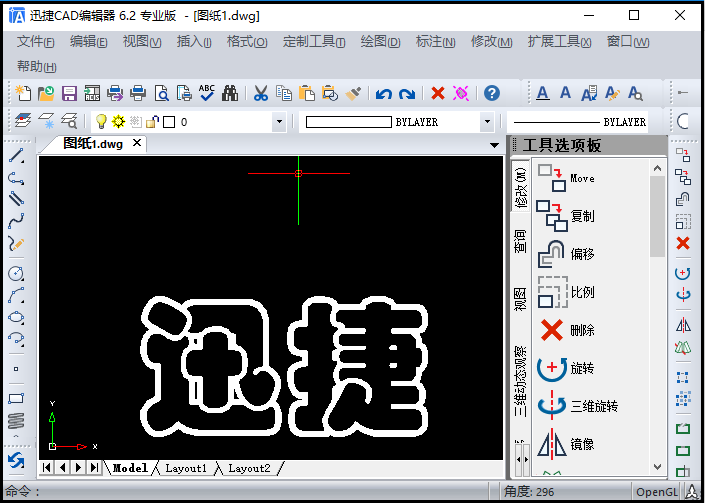
Task: Click the binoculars find icon
Action: [230, 93]
